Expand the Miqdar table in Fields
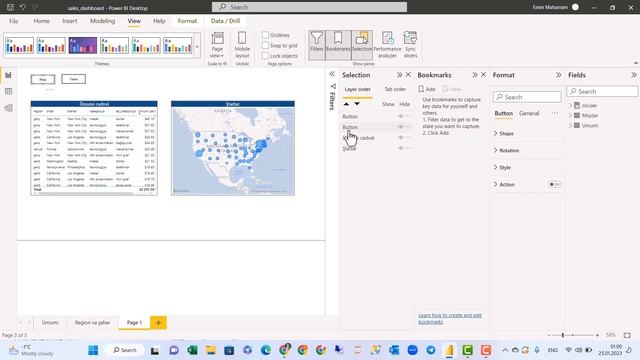This screenshot has height=360, width=640. [x=570, y=116]
